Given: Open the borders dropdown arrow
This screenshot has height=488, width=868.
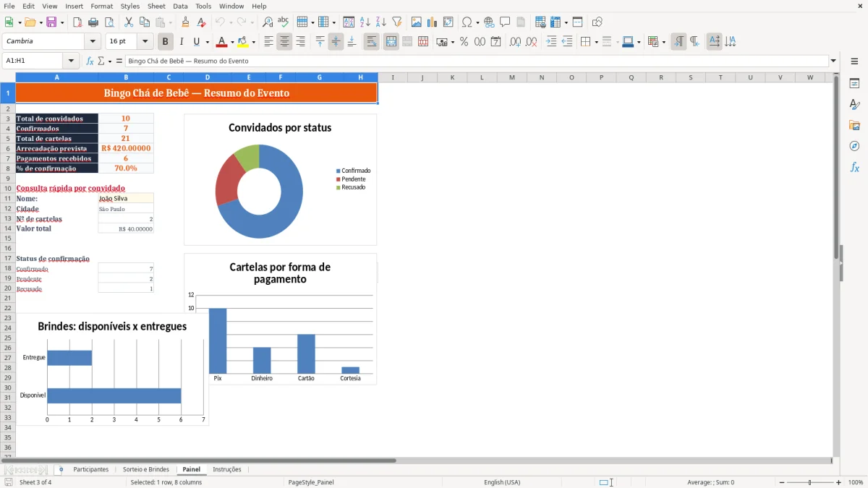Looking at the screenshot, I should click(596, 42).
